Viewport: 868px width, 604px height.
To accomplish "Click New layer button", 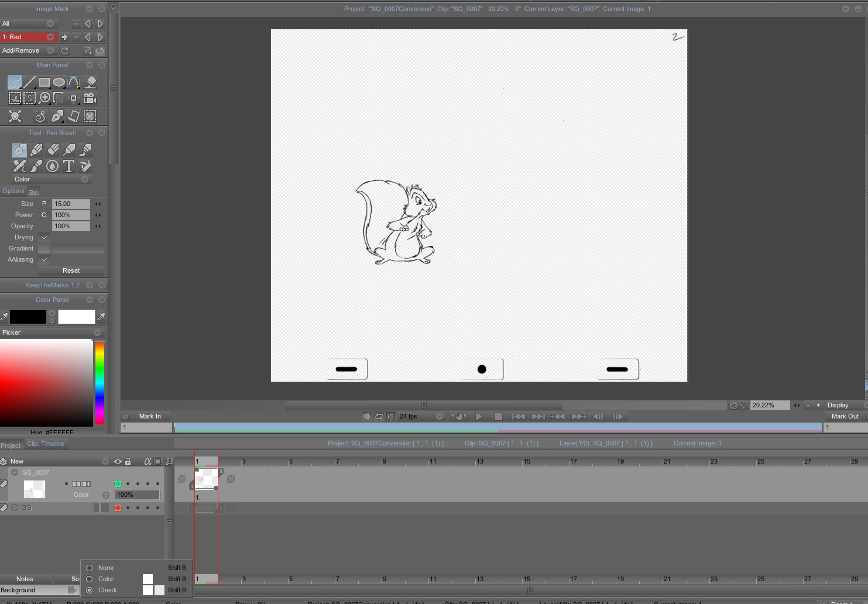I will (17, 461).
